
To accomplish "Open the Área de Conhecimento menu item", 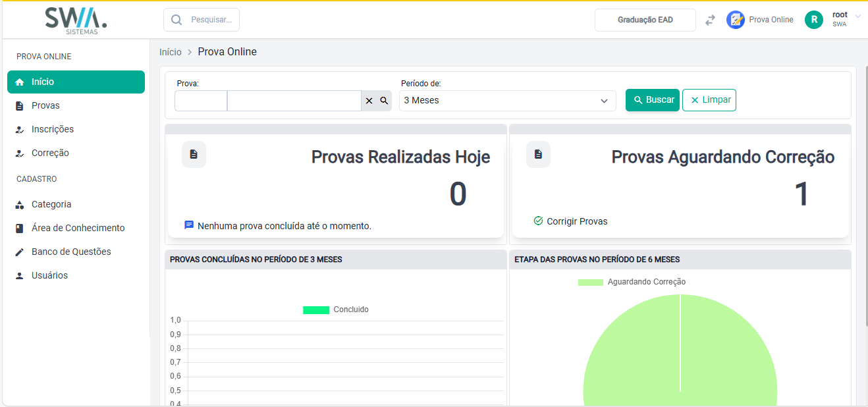I will click(x=76, y=229).
